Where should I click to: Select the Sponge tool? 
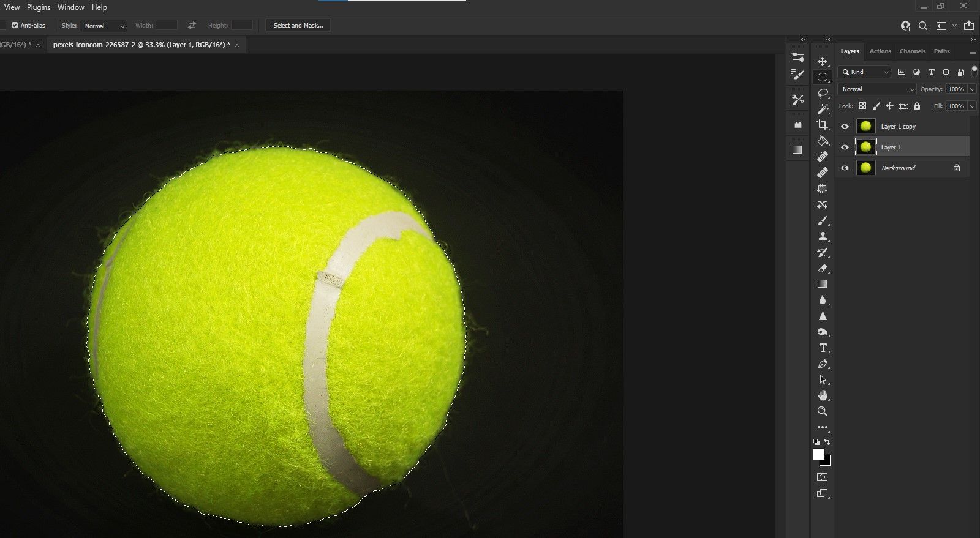coord(823,332)
